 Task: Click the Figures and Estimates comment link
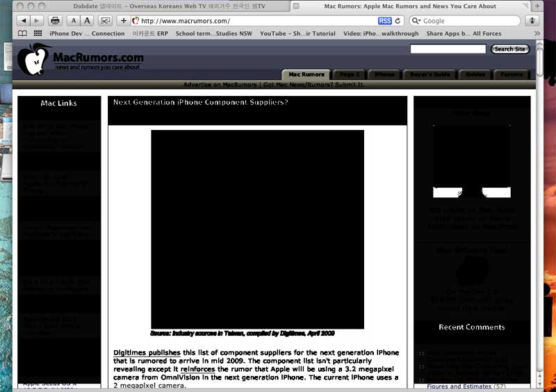[459, 386]
